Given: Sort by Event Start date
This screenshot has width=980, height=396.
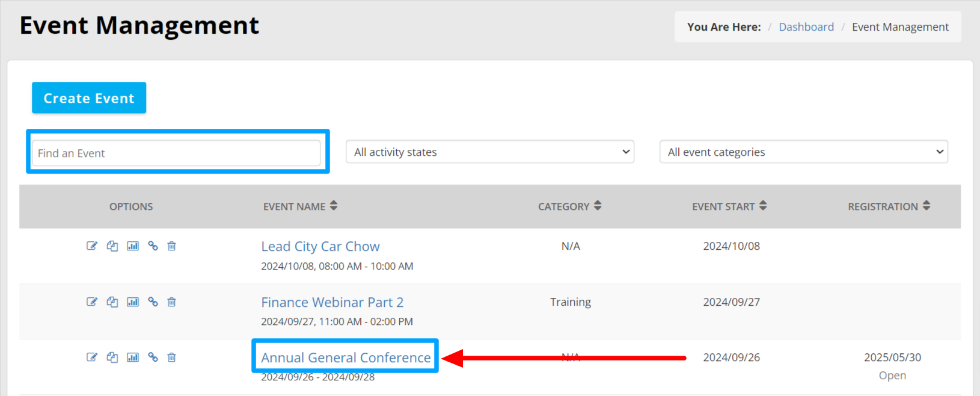Looking at the screenshot, I should tap(763, 206).
